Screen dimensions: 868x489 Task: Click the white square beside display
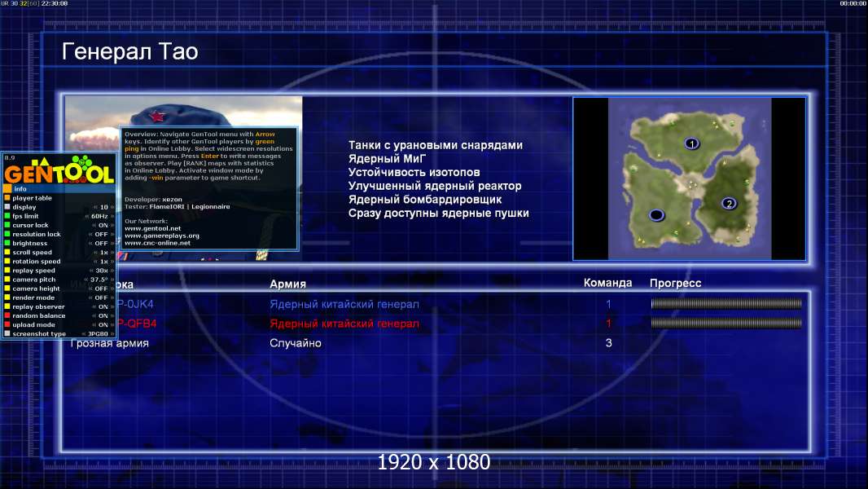click(x=7, y=207)
